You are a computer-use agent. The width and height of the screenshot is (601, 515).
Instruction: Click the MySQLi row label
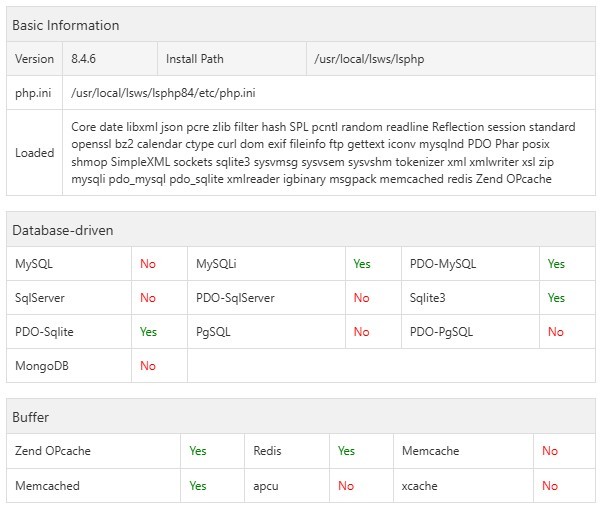pyautogui.click(x=216, y=264)
